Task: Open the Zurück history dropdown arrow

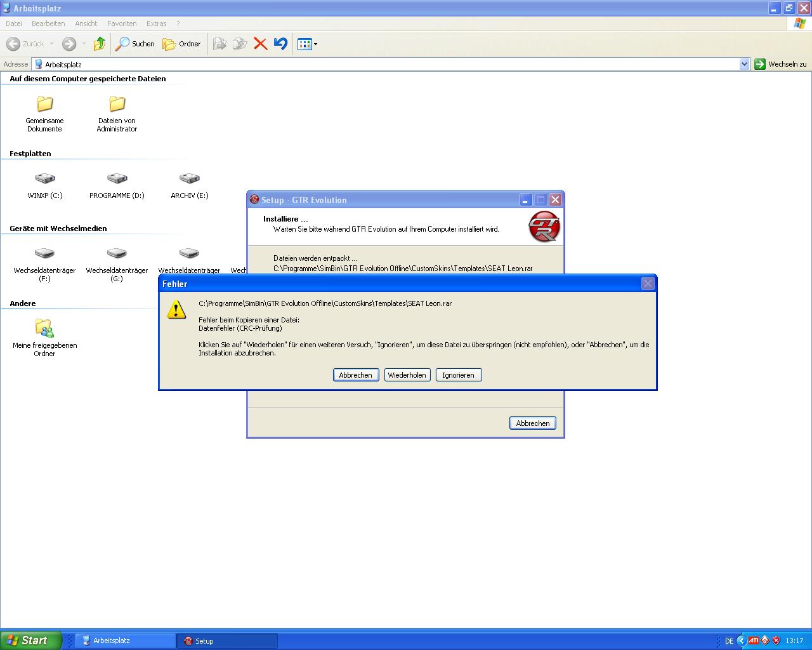Action: [x=52, y=44]
